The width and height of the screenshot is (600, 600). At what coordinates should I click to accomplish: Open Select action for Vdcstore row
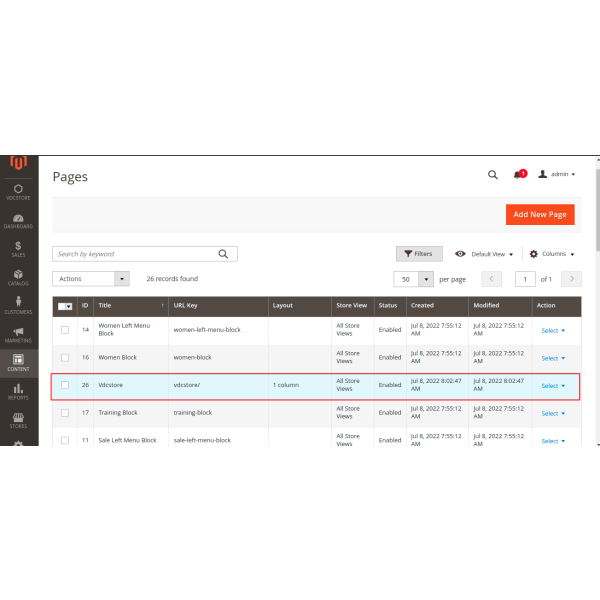(x=552, y=385)
